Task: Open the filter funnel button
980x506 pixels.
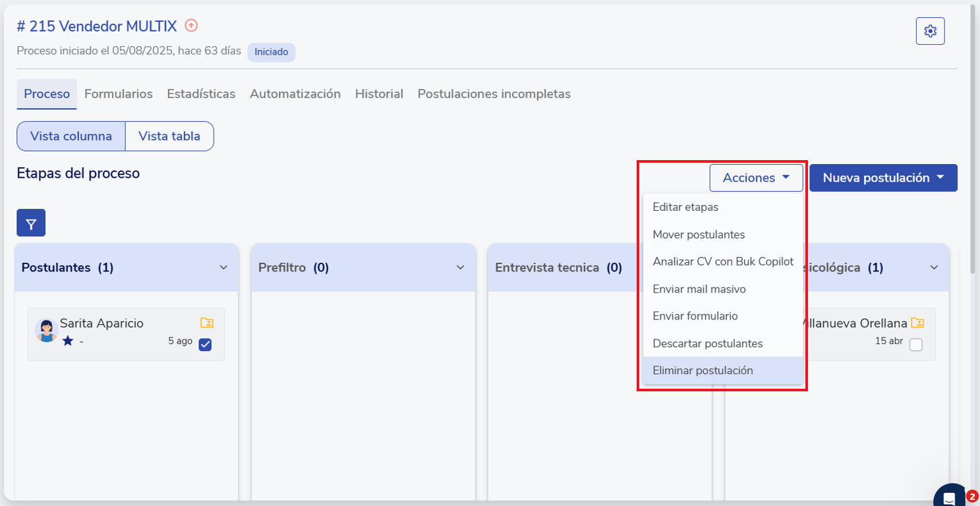Action: click(x=31, y=223)
